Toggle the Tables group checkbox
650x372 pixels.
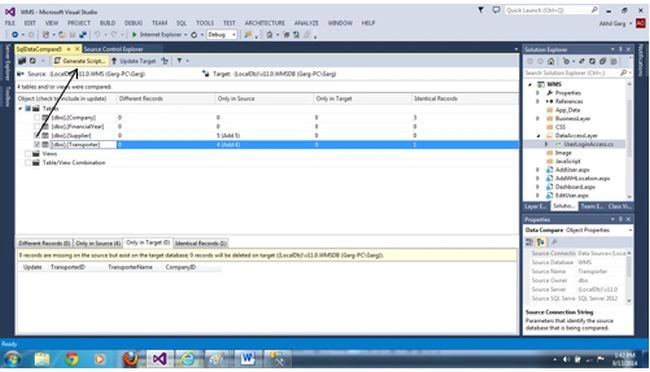point(28,108)
